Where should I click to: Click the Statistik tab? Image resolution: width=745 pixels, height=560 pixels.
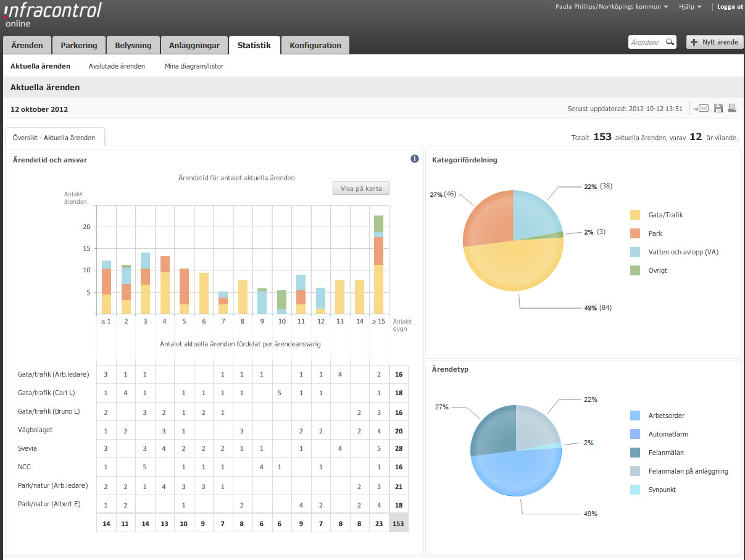click(x=254, y=45)
